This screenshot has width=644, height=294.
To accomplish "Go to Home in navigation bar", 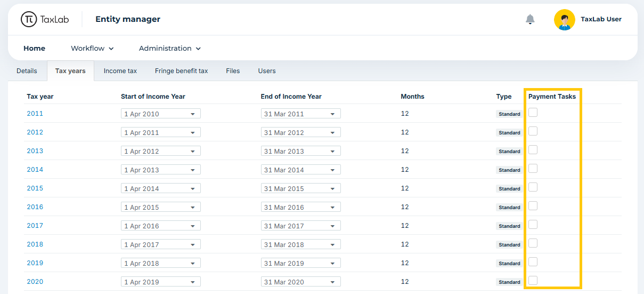I will 35,49.
